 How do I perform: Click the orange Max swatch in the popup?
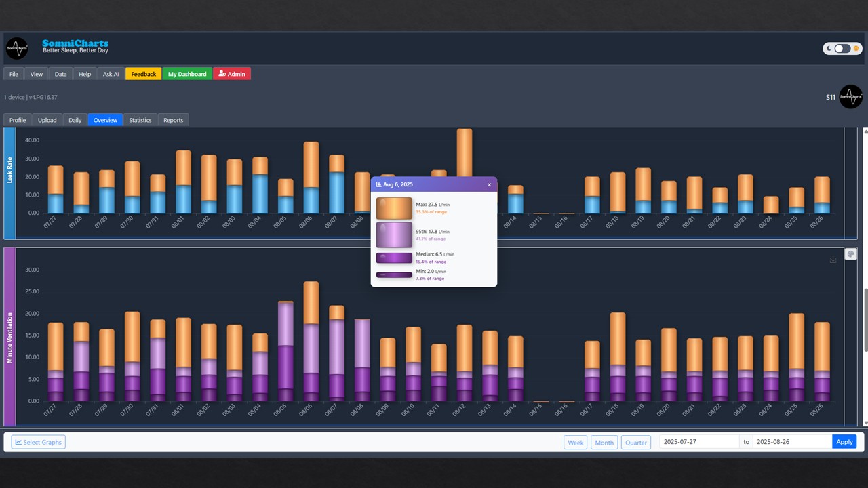click(394, 208)
